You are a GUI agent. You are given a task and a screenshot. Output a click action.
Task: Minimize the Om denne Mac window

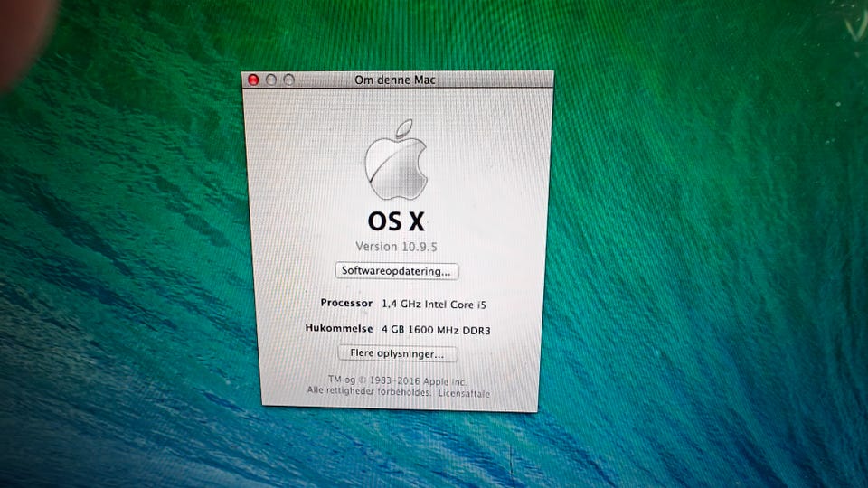[271, 80]
